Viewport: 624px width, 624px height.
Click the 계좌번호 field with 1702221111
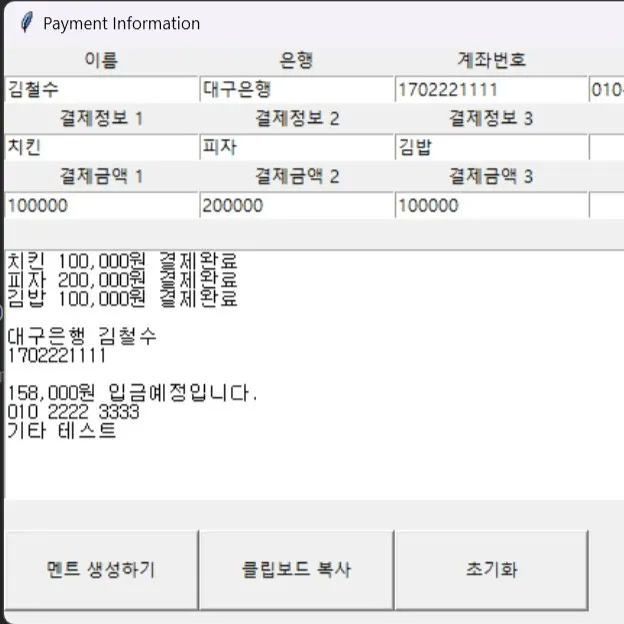pos(491,89)
